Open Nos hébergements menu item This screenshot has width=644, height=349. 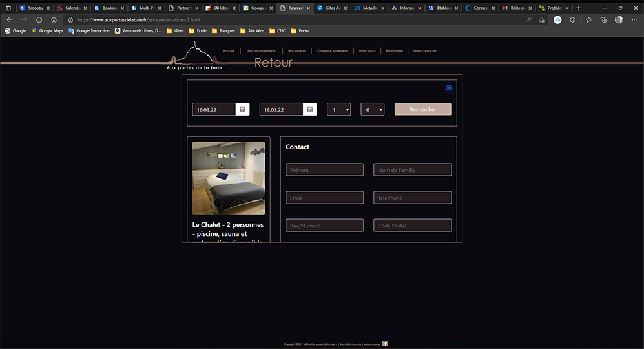[261, 51]
